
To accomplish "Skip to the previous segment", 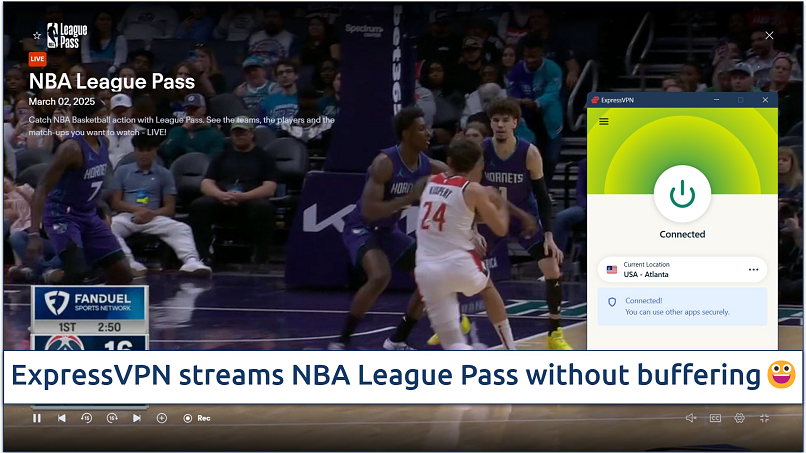I will [62, 418].
